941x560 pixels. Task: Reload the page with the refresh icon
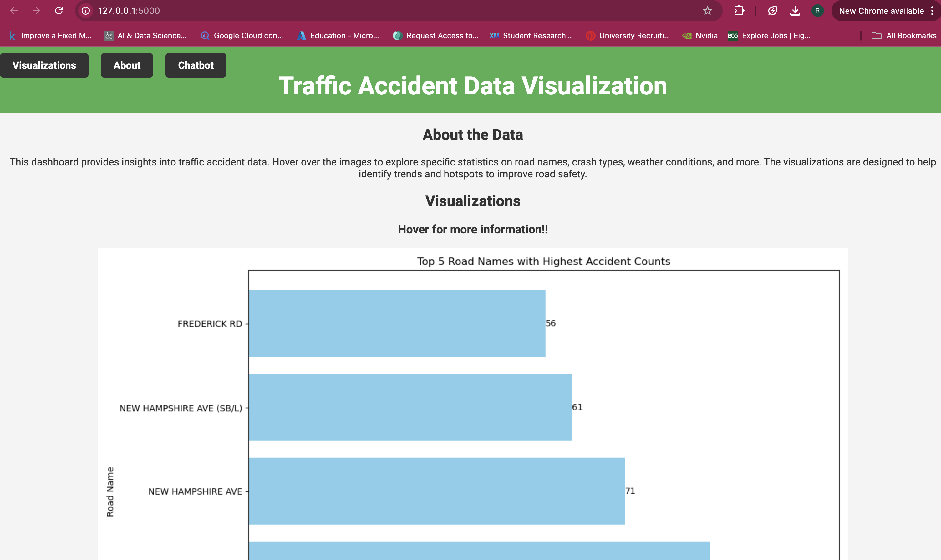59,11
